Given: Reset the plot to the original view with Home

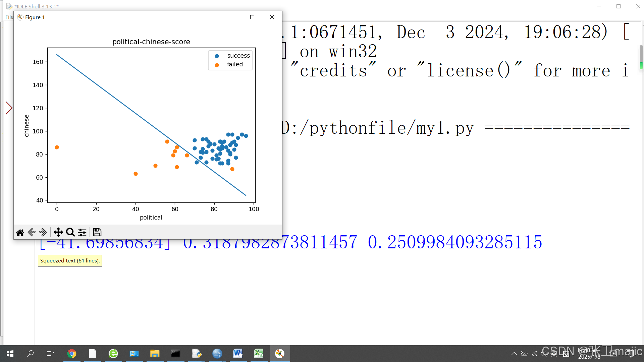Looking at the screenshot, I should [x=20, y=232].
